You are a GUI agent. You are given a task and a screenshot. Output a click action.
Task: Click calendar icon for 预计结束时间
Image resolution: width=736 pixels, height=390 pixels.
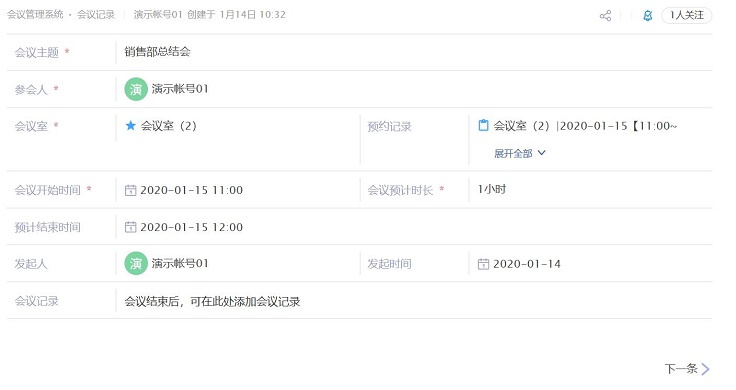(130, 227)
